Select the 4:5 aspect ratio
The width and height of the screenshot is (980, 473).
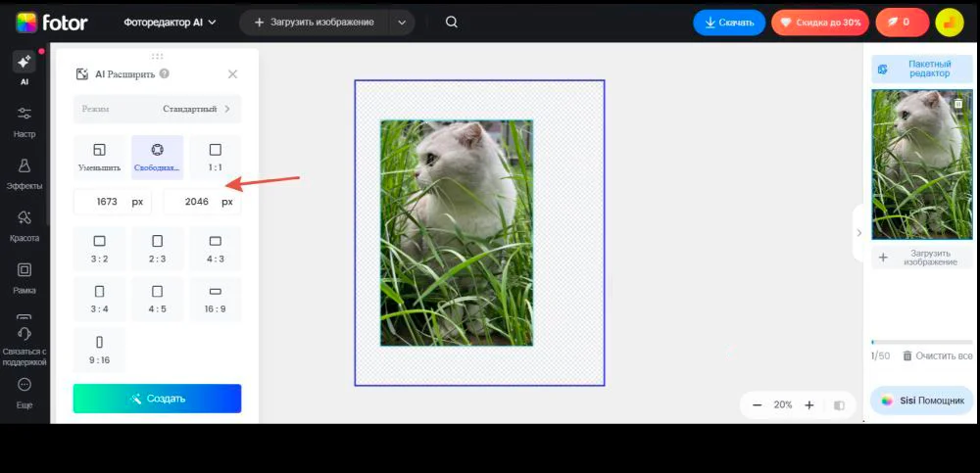coord(158,300)
